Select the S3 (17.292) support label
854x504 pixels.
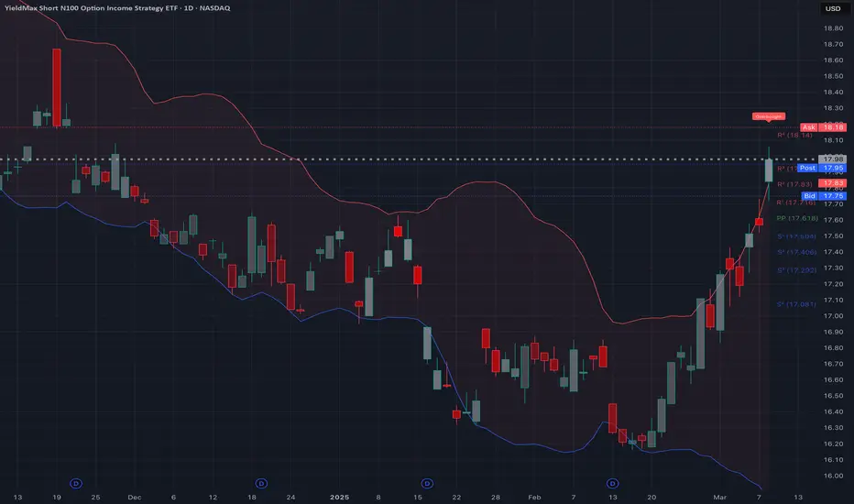tap(796, 270)
